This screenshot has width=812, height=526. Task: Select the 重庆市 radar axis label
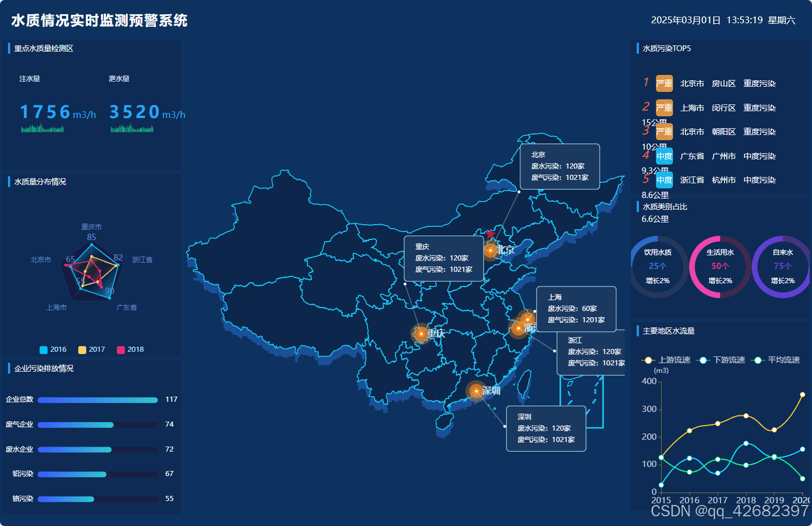pyautogui.click(x=91, y=227)
